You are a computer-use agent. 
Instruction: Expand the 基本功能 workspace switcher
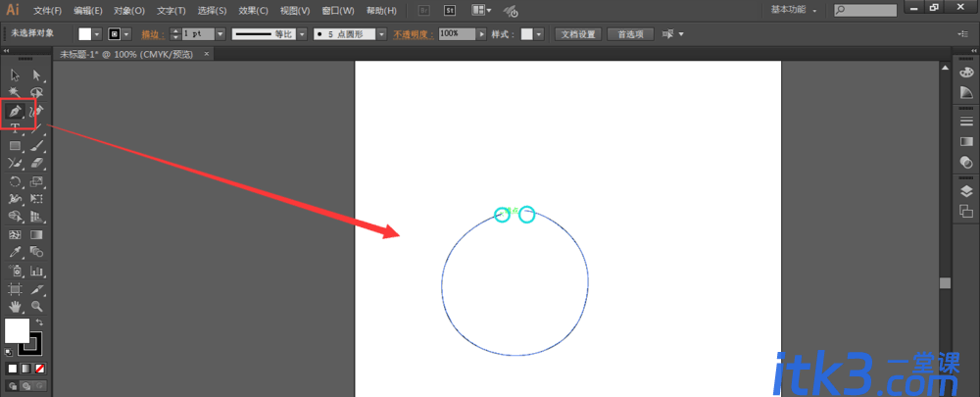794,10
